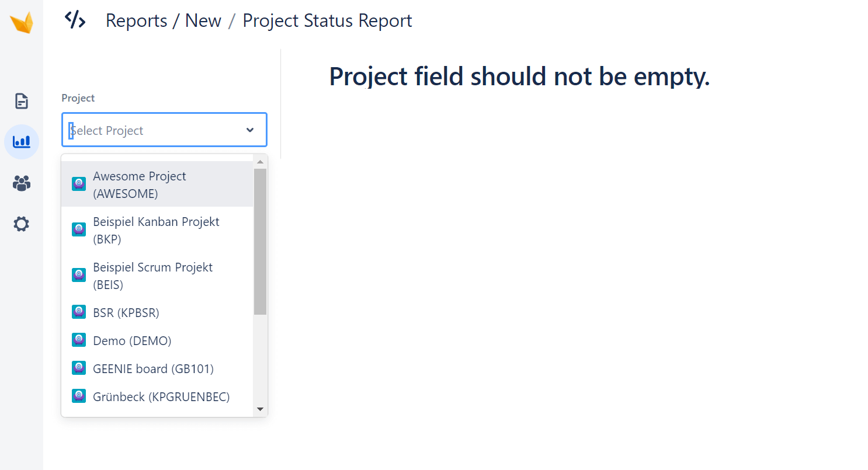Go to New breadcrumb link

pyautogui.click(x=203, y=20)
